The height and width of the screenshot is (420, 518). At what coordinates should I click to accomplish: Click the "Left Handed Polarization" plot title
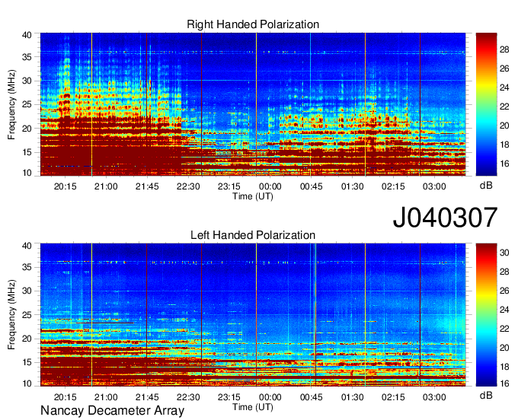[x=253, y=235]
